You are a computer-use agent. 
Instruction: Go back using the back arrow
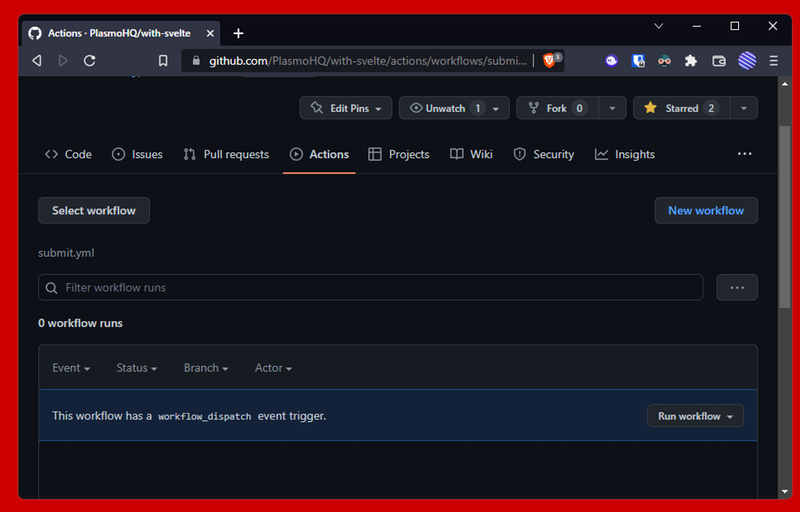pos(37,61)
